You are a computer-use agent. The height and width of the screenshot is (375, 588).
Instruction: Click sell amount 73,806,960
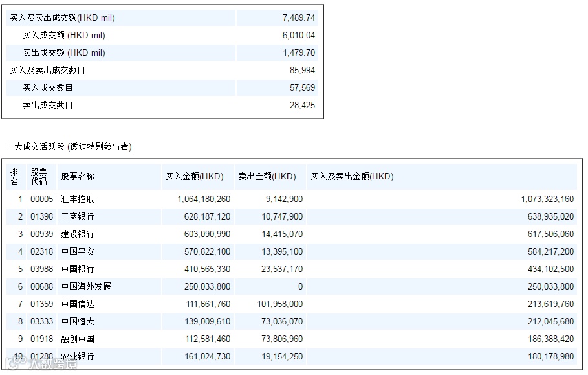[x=283, y=339]
